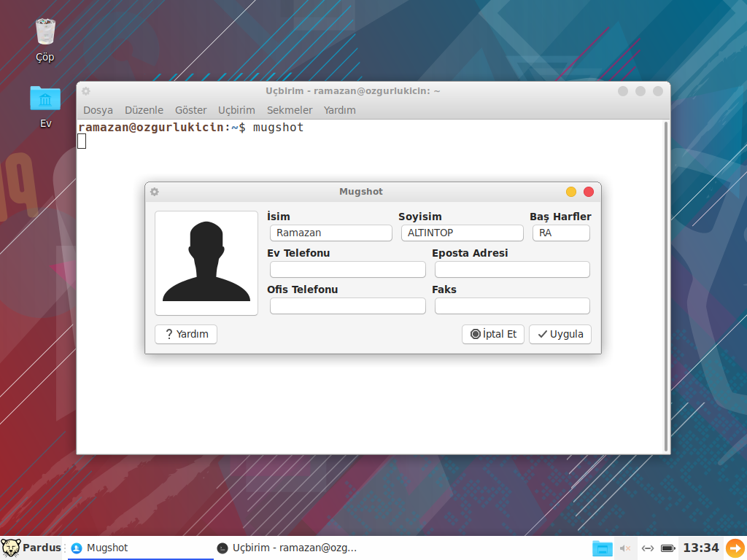
Task: Focus the Faks input field
Action: (x=512, y=306)
